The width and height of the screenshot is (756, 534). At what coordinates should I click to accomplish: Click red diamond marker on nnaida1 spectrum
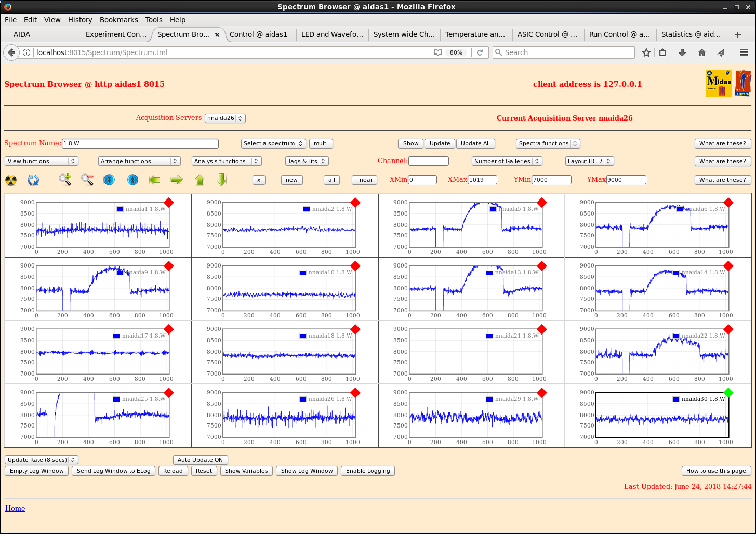[169, 203]
